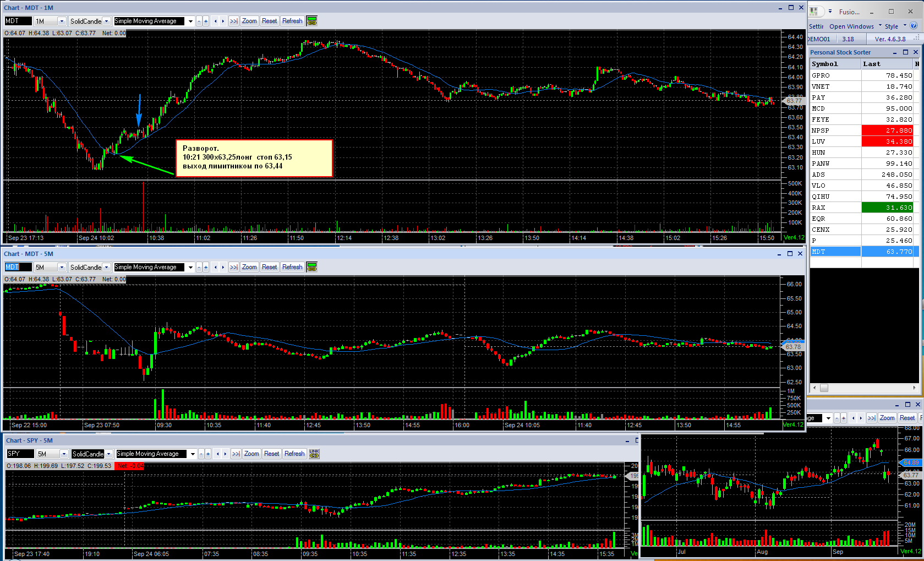This screenshot has height=561, width=924.
Task: Click Zoom button in daily chart window
Action: point(887,418)
